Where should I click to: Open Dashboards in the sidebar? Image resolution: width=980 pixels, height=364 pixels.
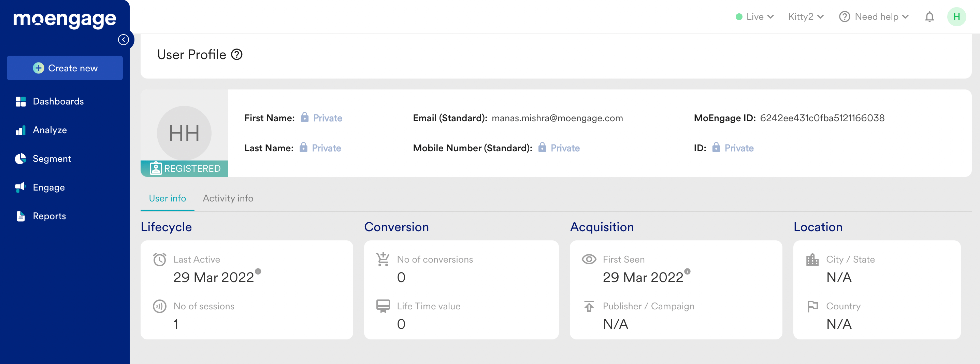point(58,101)
